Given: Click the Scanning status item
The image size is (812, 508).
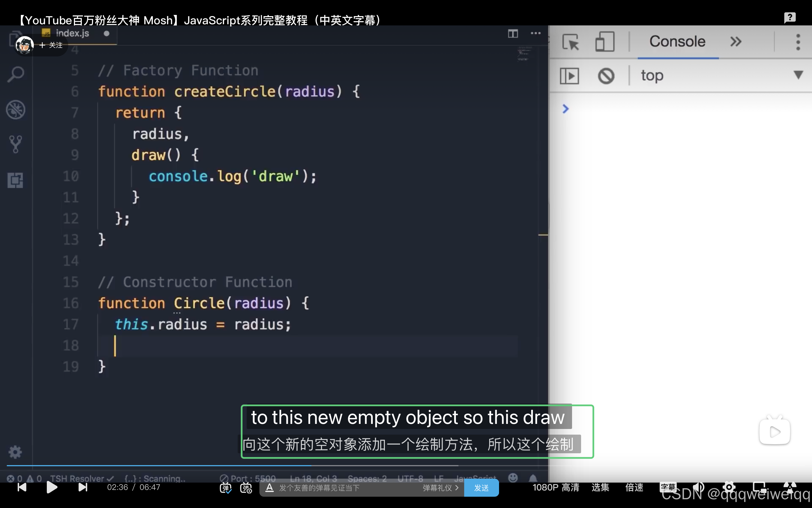Looking at the screenshot, I should pos(155,478).
